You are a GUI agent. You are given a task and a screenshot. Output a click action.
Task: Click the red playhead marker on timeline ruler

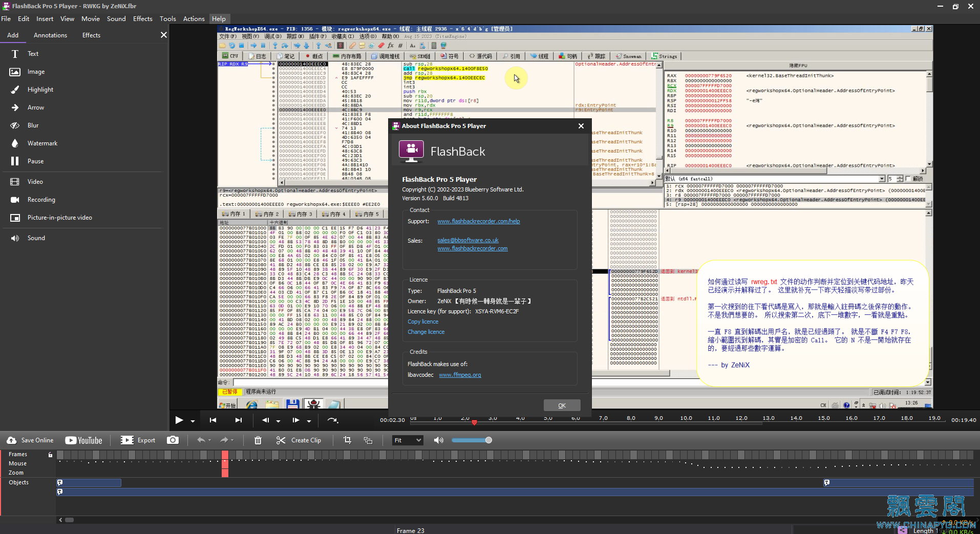click(x=474, y=422)
